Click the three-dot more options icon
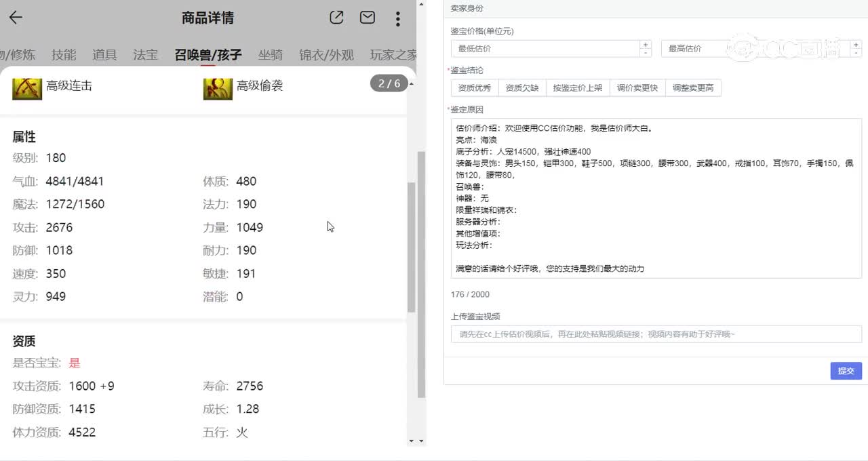This screenshot has height=461, width=868. 397,19
